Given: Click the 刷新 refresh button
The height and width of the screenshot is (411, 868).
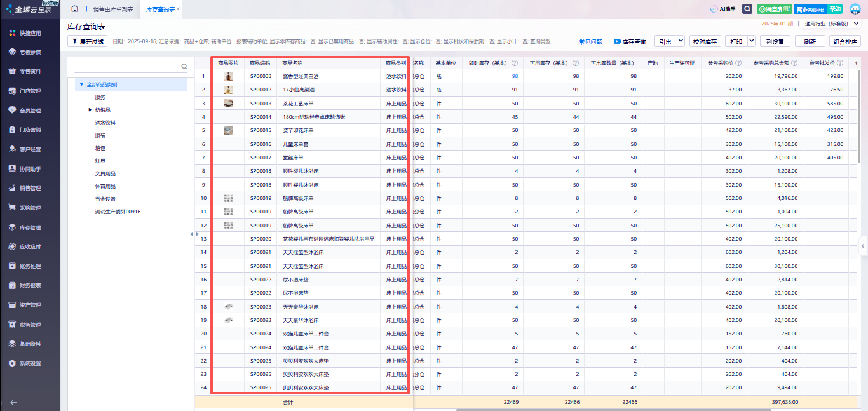Looking at the screenshot, I should [810, 41].
